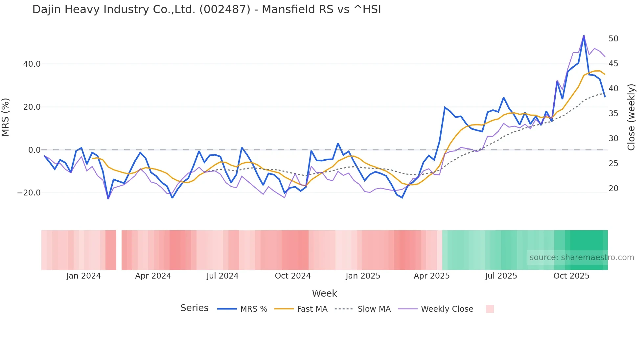Click the source: sharemaestro.com label
644x362 pixels.
click(x=582, y=258)
